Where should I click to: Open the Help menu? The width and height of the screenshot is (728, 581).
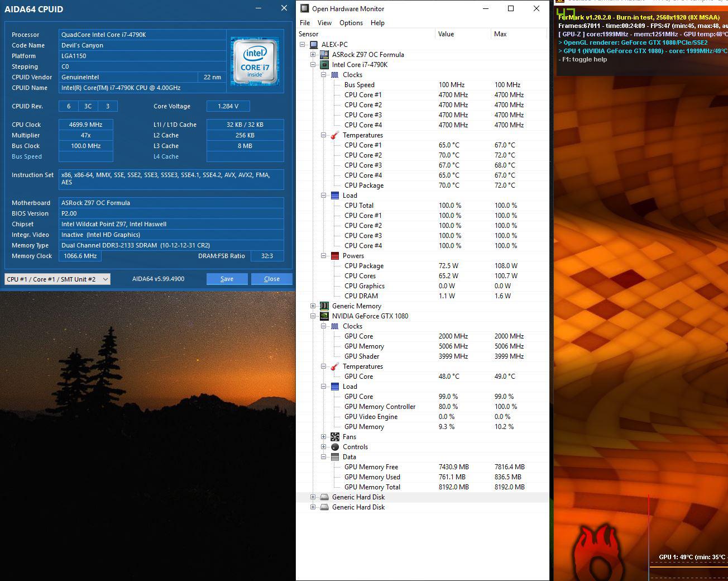(x=377, y=23)
